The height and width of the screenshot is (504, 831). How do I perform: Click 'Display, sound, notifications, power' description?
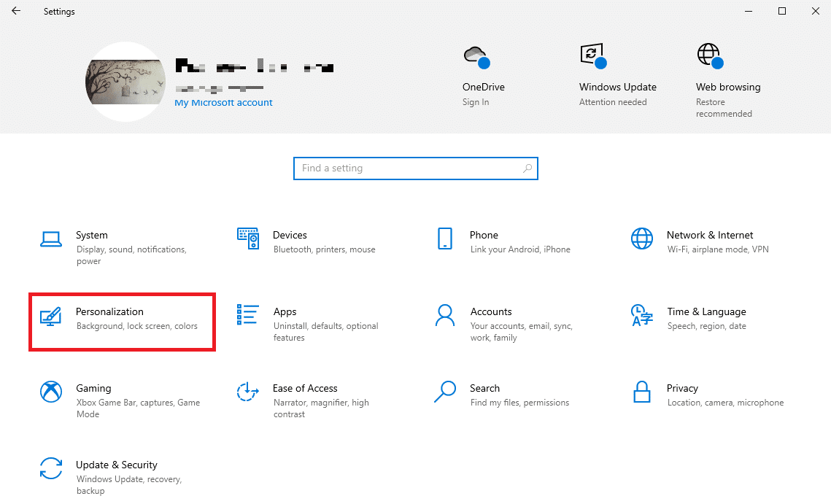[131, 255]
